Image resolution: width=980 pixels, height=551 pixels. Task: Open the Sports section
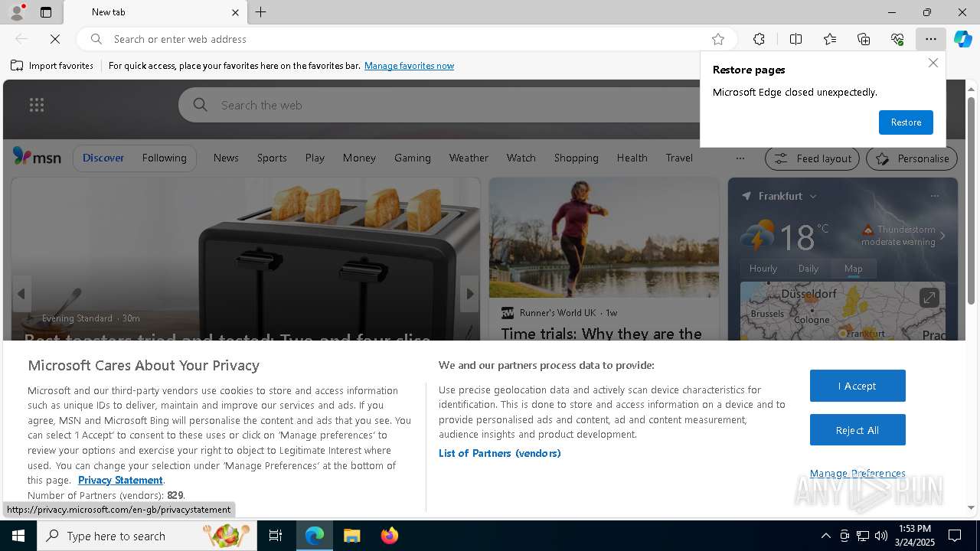point(272,158)
